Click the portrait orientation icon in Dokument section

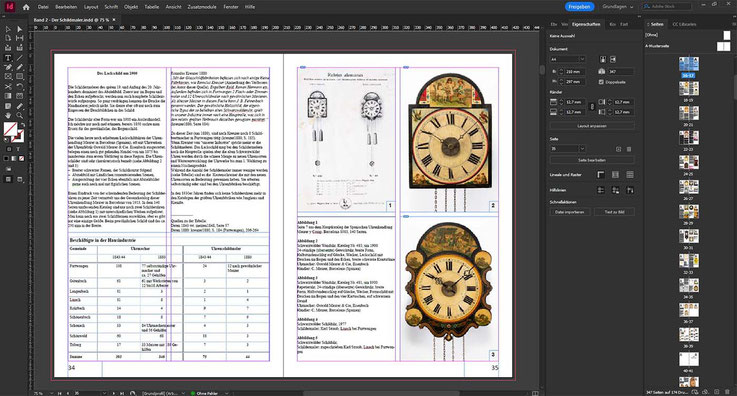(x=603, y=59)
